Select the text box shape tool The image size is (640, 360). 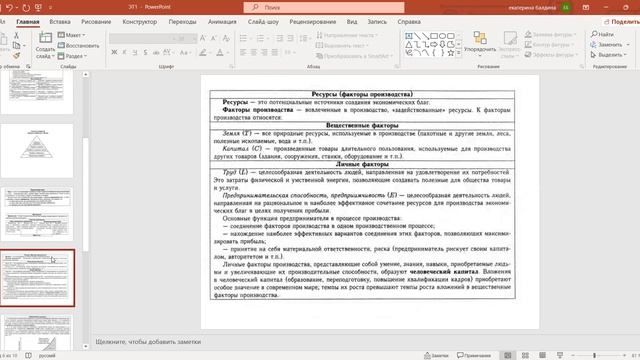click(x=409, y=36)
